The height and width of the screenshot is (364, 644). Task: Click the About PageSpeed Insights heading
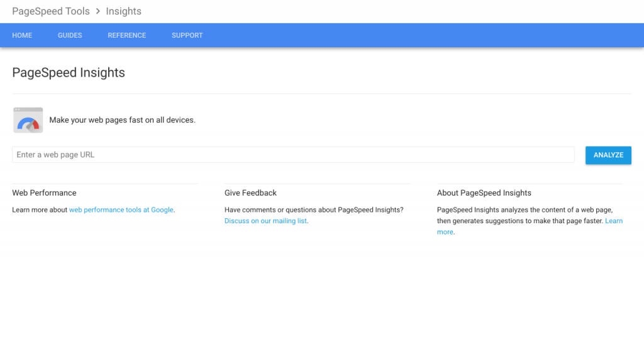[x=484, y=193]
